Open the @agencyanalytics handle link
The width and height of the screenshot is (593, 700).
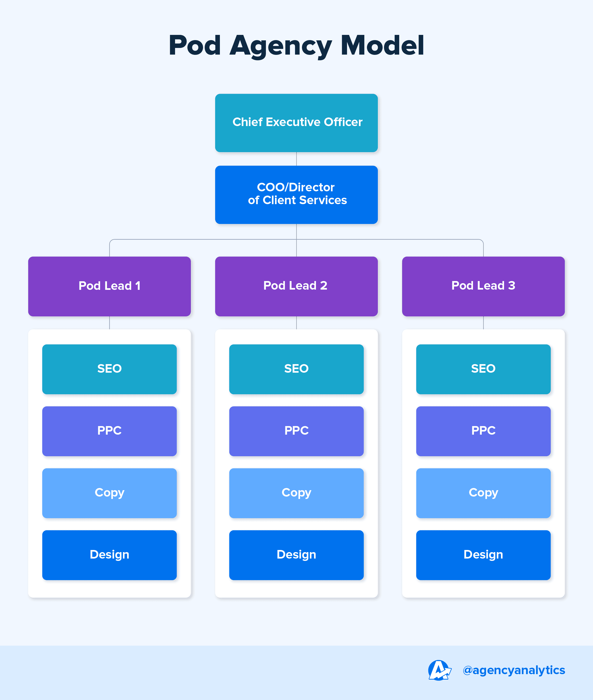coord(514,670)
